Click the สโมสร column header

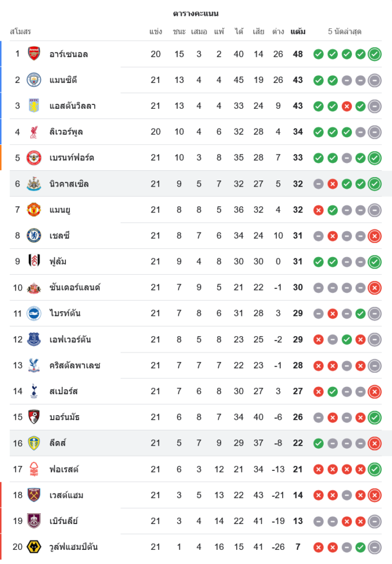coord(20,32)
